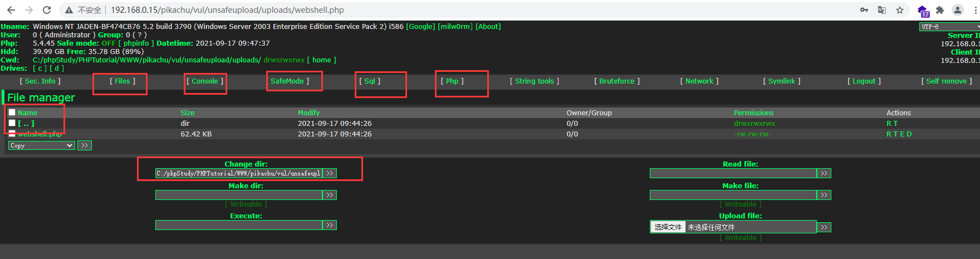Screen dimensions: 980x259
Task: Open the browser profile avatar icon
Action: tap(958, 10)
